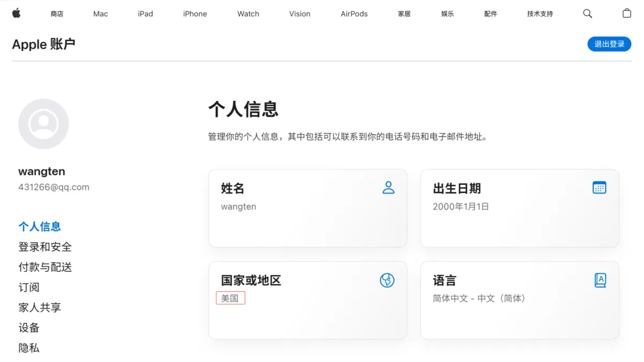Open the Vision menu
The image size is (644, 362).
[299, 14]
